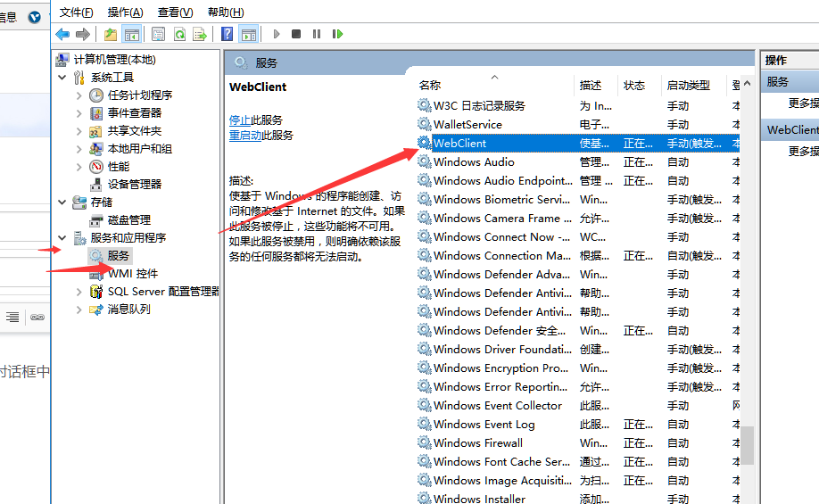819x504 pixels.
Task: Open the 查看(V) menu
Action: click(175, 12)
